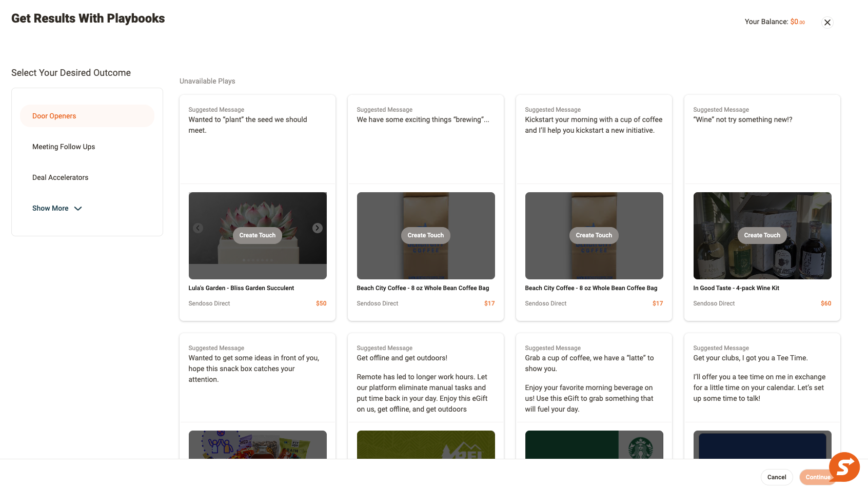Click carousel dots on Lula's Garden image
This screenshot has width=868, height=489.
(x=258, y=260)
